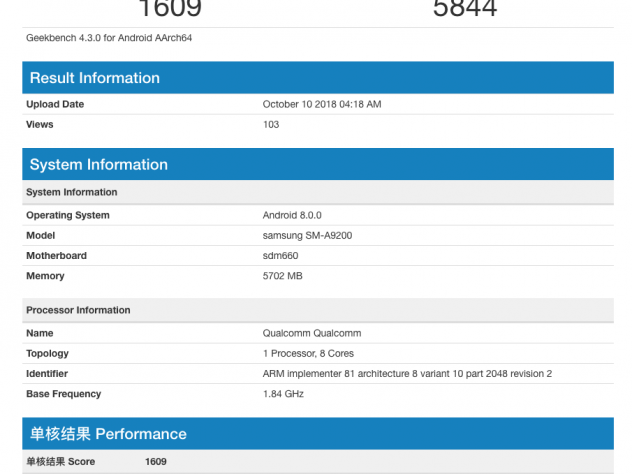Click the 单核结果 Performance section header
The image size is (632, 474).
[x=107, y=434]
